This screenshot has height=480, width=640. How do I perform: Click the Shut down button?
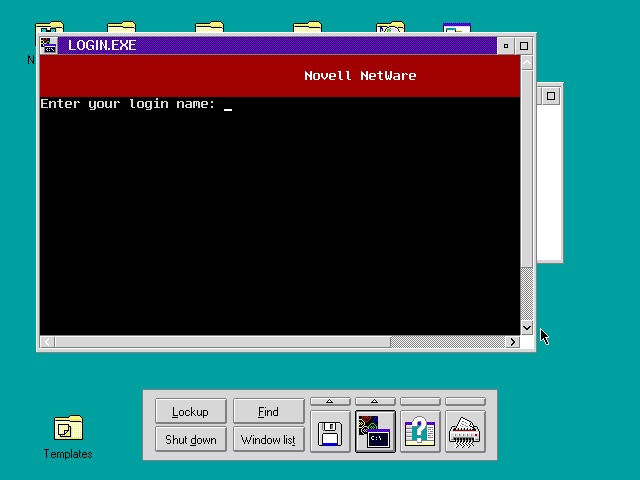191,439
